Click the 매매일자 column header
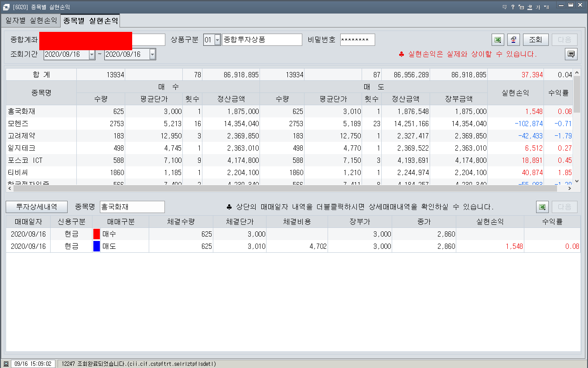 28,222
